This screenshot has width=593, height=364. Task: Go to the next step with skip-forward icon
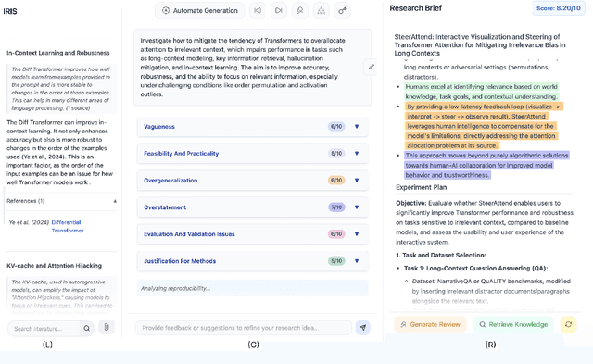(279, 10)
